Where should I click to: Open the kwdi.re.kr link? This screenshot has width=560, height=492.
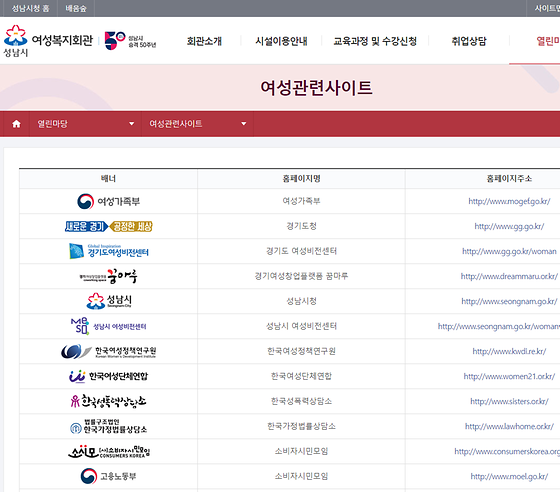(509, 351)
